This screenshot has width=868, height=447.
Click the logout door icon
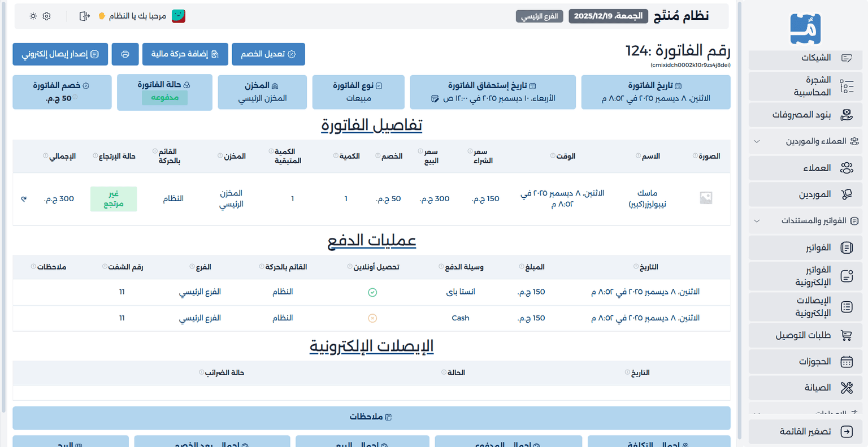85,16
